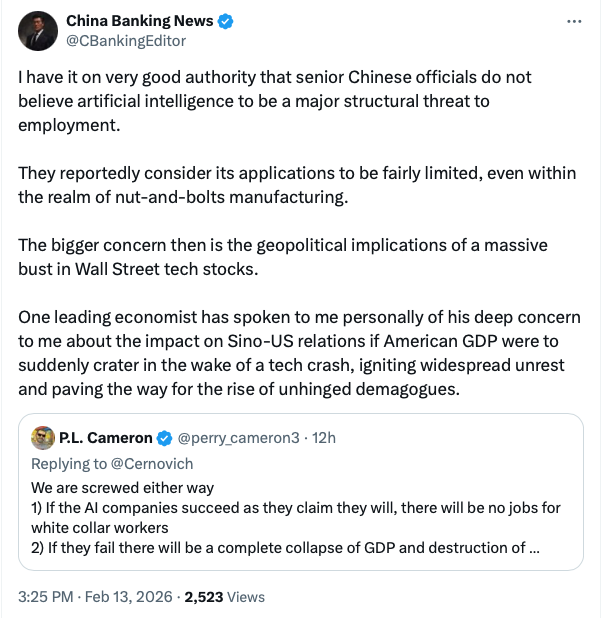The width and height of the screenshot is (602, 618).
Task: Open the China Banking News display name
Action: click(140, 21)
